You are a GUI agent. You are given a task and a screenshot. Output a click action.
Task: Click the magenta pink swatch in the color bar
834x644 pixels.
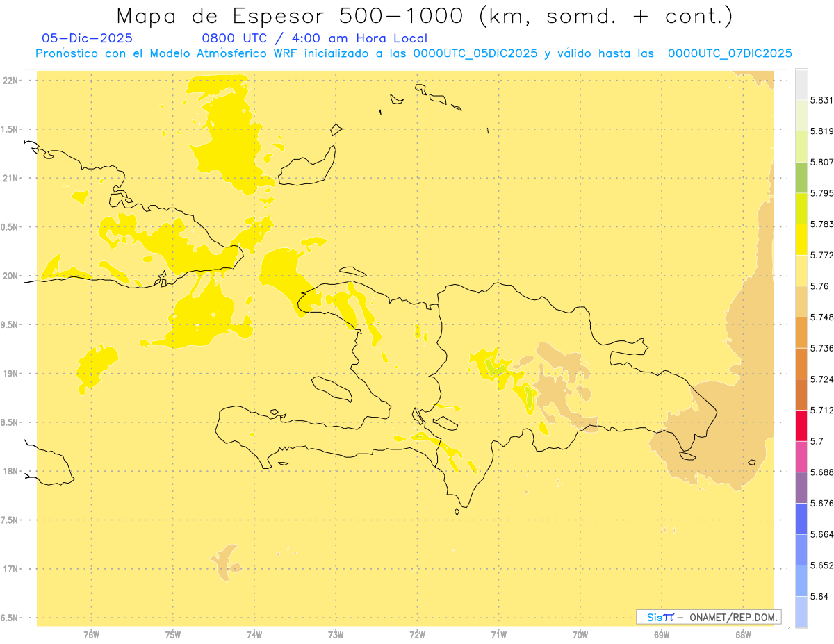click(x=801, y=456)
